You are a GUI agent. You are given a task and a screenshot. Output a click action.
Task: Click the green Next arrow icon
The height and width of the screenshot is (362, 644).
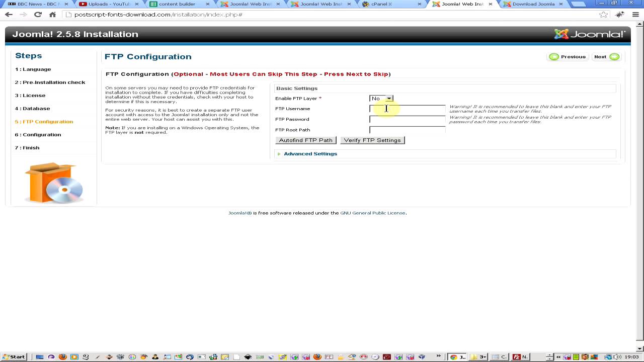tap(614, 57)
